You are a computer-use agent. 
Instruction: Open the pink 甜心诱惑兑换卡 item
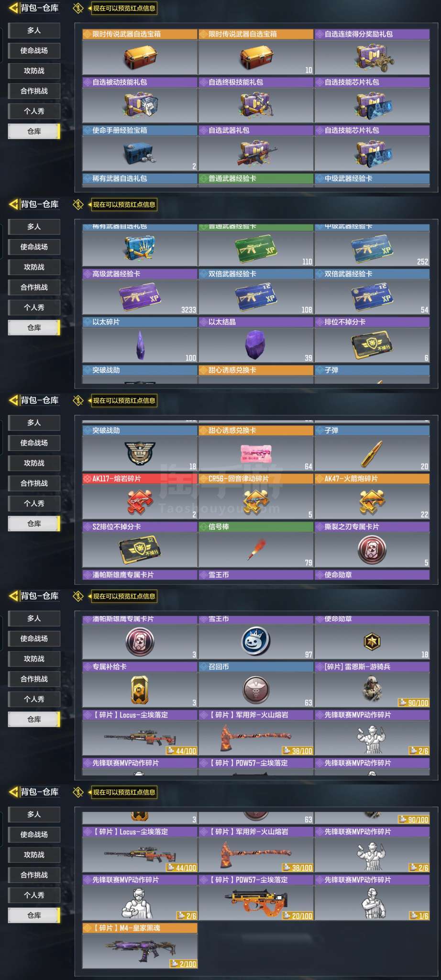tap(256, 453)
